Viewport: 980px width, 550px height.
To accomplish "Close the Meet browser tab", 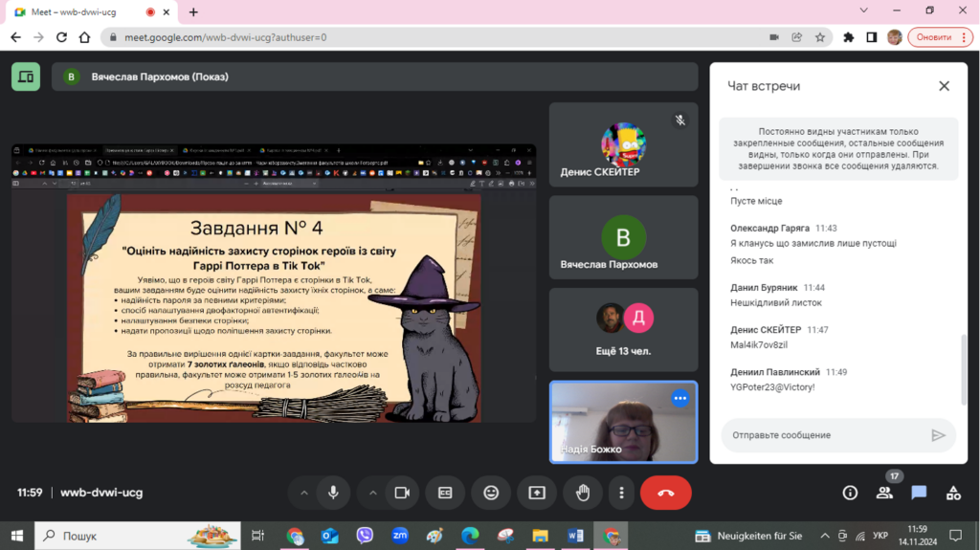I will click(167, 11).
